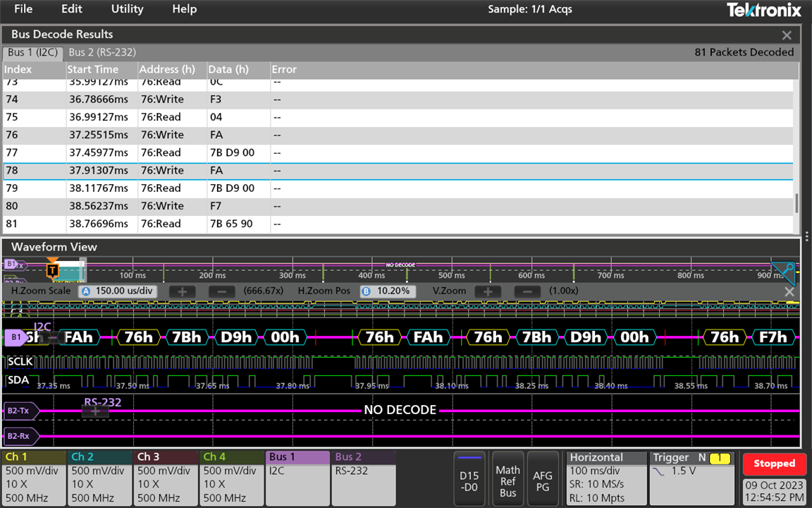Click the Bus Decode Results vertical scrollbar

[797, 203]
